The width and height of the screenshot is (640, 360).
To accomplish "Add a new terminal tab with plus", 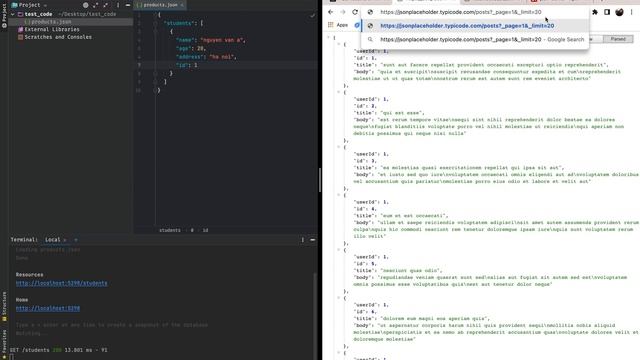I will point(76,240).
